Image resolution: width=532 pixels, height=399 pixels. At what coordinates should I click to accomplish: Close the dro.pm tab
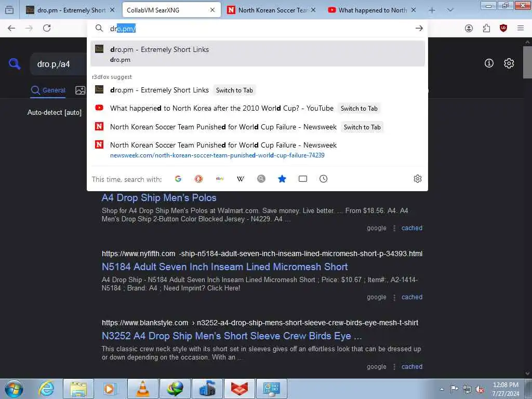click(x=112, y=10)
